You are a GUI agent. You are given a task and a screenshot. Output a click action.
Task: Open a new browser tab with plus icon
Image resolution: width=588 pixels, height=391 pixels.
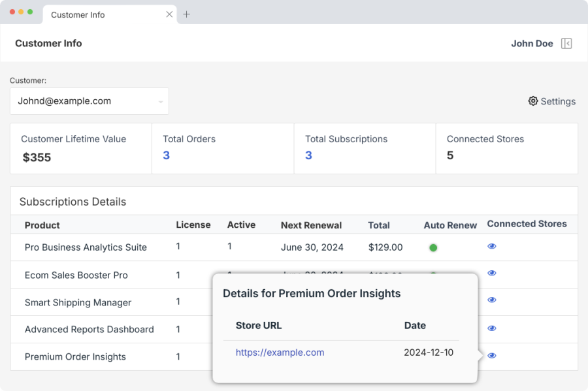coord(186,14)
